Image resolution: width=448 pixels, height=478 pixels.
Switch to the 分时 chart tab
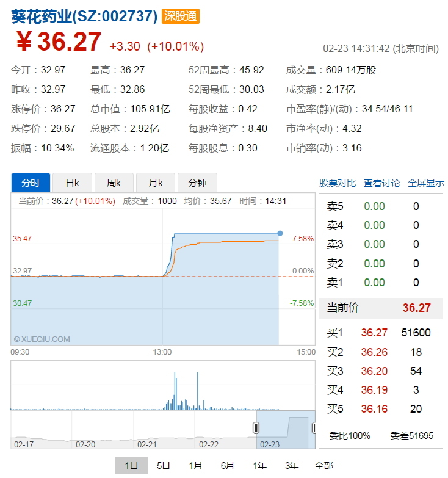point(31,183)
